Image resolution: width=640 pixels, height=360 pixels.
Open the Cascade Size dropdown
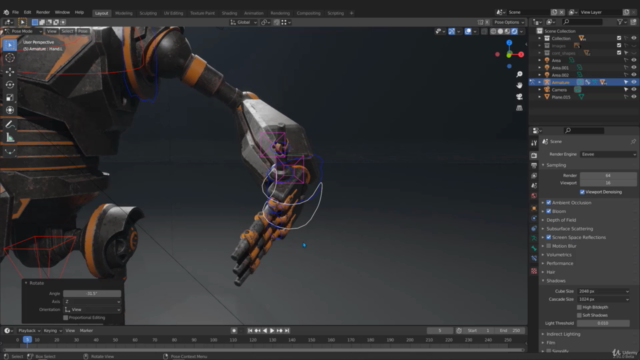pyautogui.click(x=603, y=299)
